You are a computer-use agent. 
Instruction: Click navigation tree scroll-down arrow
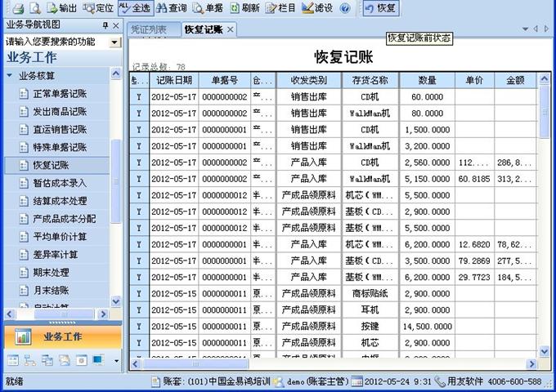tap(116, 301)
